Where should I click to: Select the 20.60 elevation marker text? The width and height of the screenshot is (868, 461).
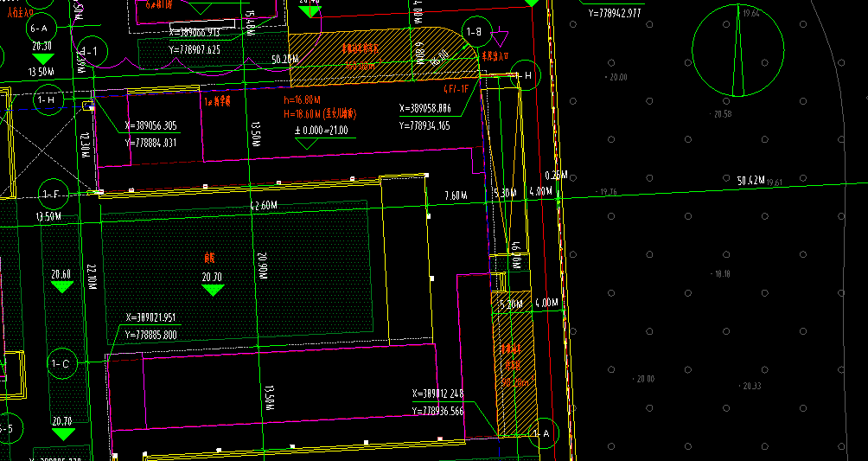(x=61, y=274)
